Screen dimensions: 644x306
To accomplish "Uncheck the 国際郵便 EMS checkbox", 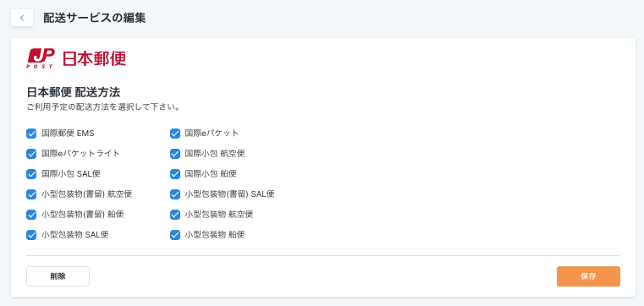I will pos(31,134).
